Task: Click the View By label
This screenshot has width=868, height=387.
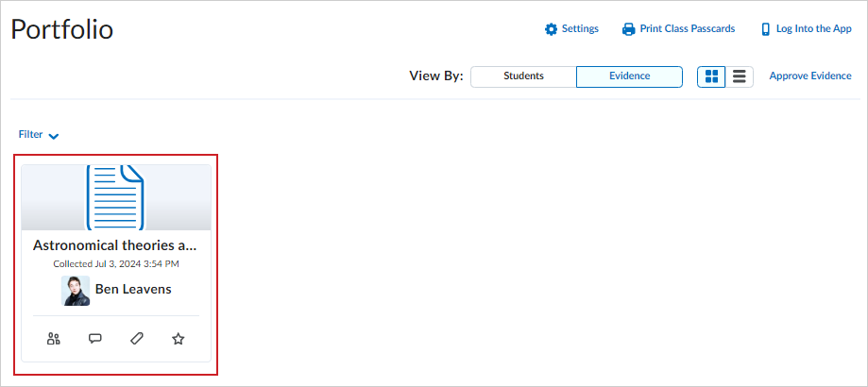Action: pos(435,76)
